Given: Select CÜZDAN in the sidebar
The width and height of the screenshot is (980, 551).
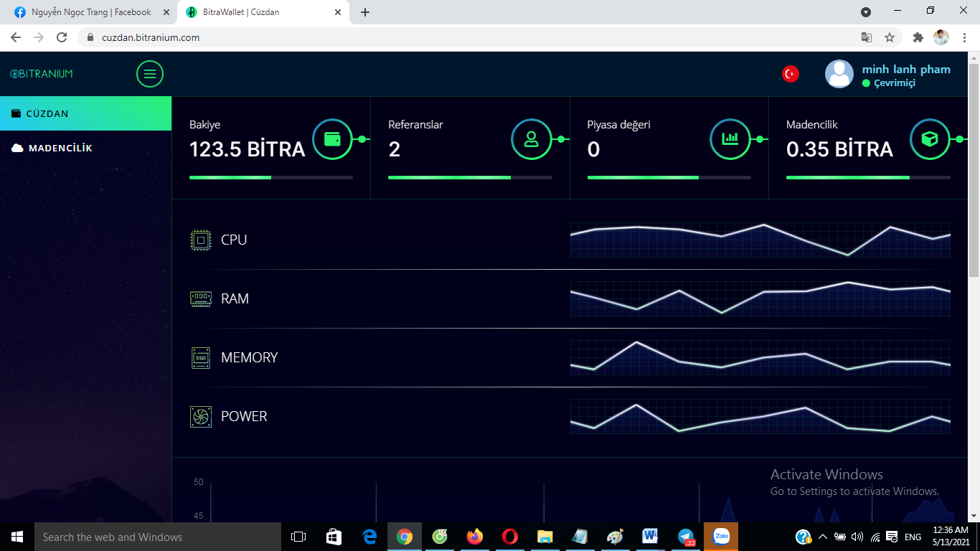Looking at the screenshot, I should 86,113.
